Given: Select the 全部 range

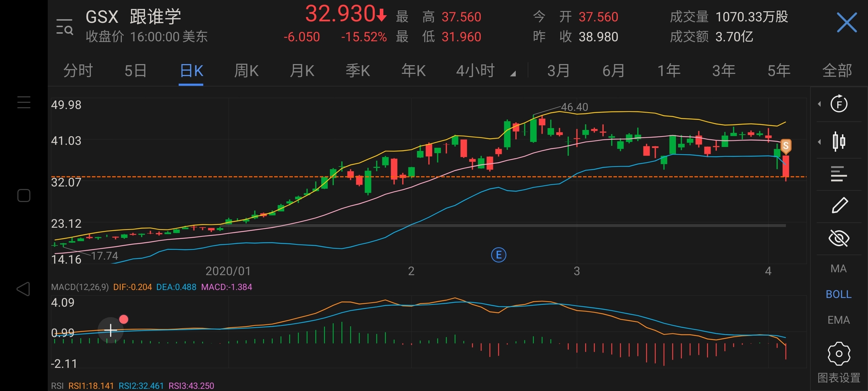Looking at the screenshot, I should coord(837,70).
